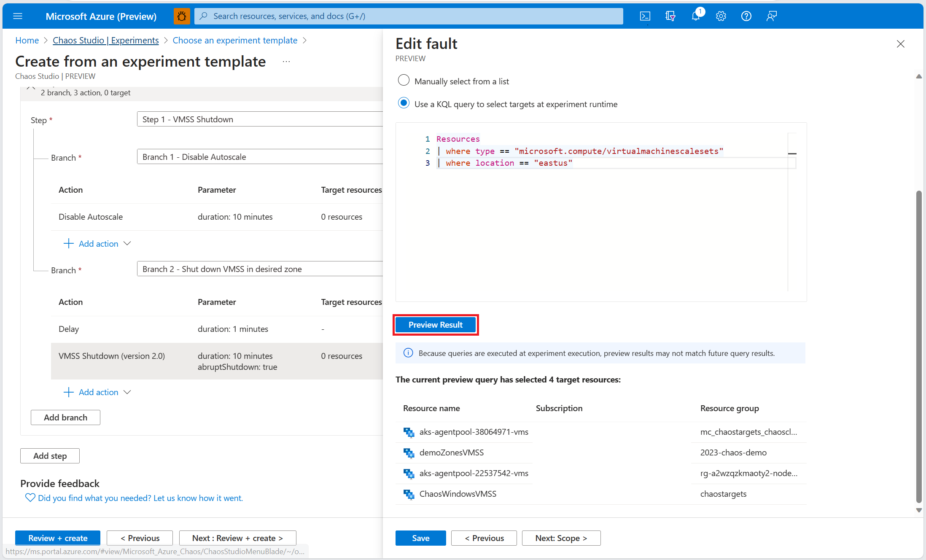The height and width of the screenshot is (560, 926).
Task: Click the Edit fault panel scrollbar
Action: pos(919,346)
